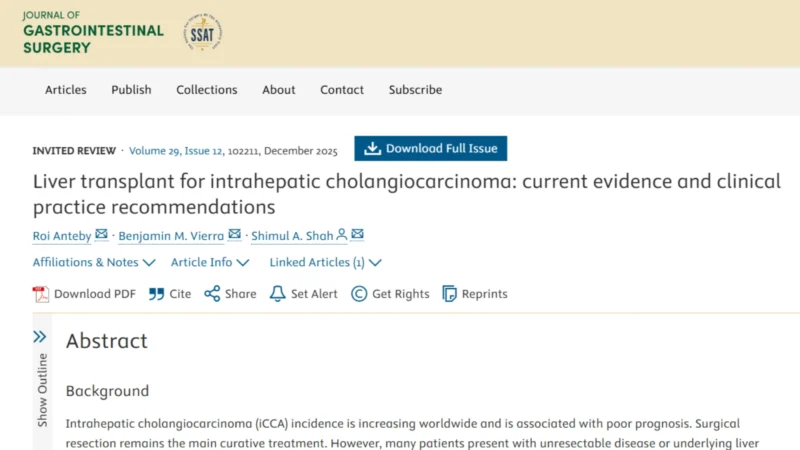Click the Cite quotation mark icon
800x450 pixels.
[156, 294]
